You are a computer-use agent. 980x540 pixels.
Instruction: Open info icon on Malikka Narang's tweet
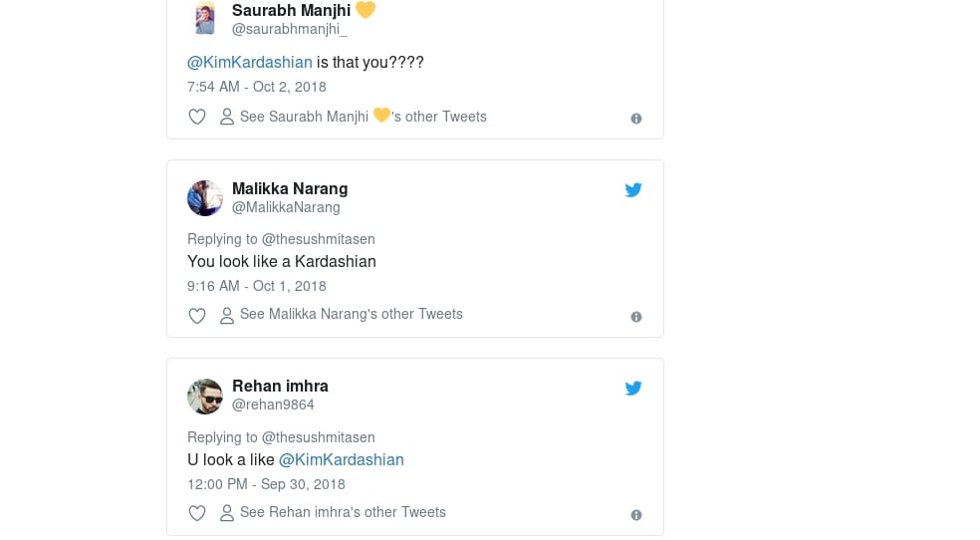636,317
